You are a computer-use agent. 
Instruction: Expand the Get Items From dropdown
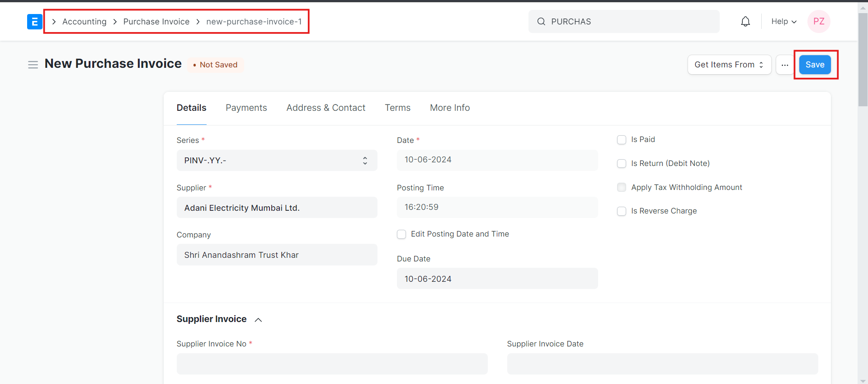tap(729, 65)
